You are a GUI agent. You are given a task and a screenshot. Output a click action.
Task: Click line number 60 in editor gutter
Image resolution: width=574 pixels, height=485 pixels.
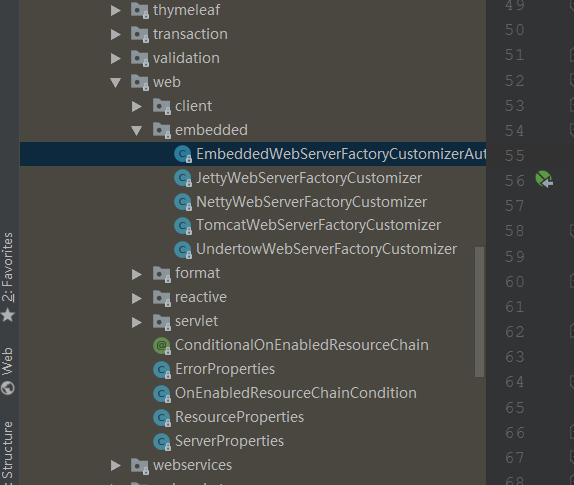click(515, 282)
